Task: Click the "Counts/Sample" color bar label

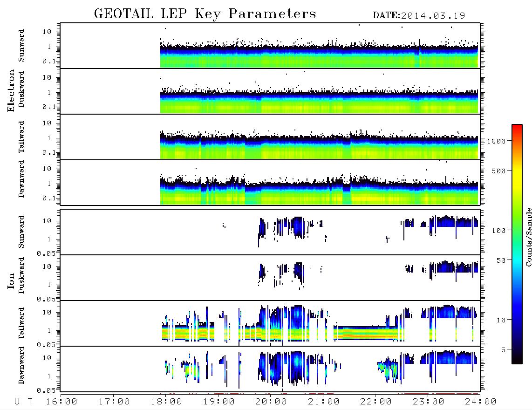Action: tap(528, 237)
